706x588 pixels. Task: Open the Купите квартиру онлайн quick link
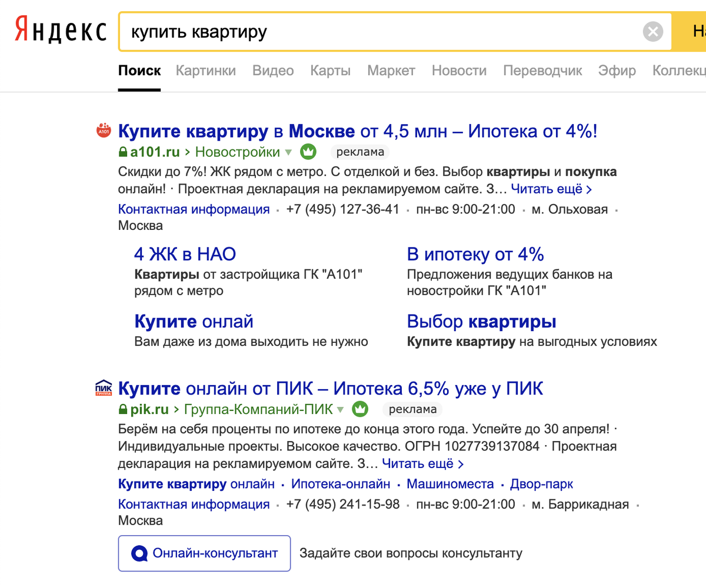(x=197, y=485)
